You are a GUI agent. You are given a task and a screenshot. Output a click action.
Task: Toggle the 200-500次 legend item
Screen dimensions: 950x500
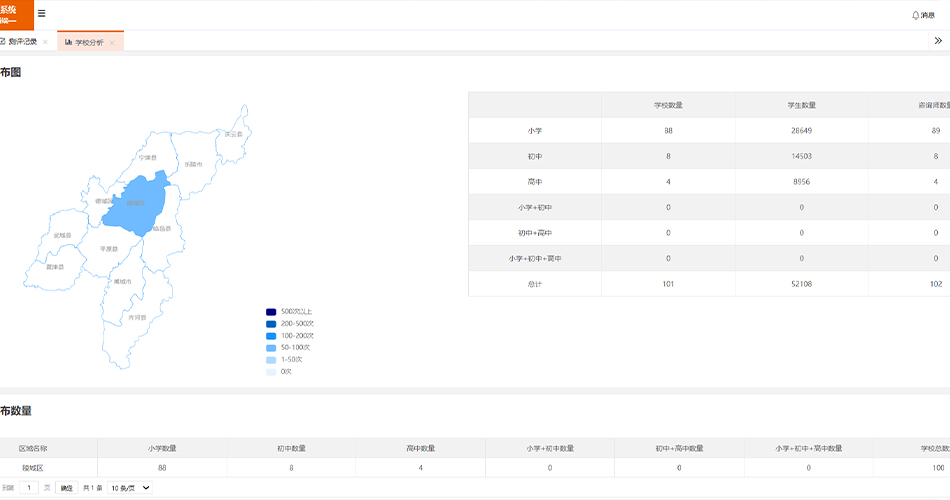click(291, 324)
